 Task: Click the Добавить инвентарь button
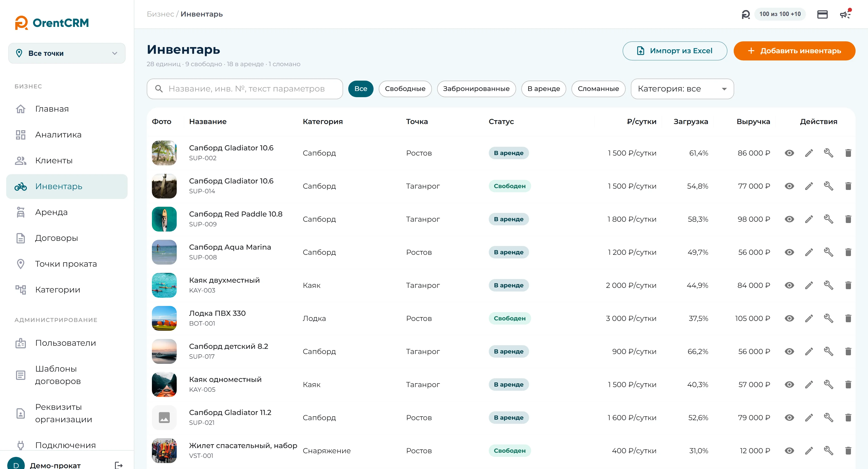click(x=794, y=51)
